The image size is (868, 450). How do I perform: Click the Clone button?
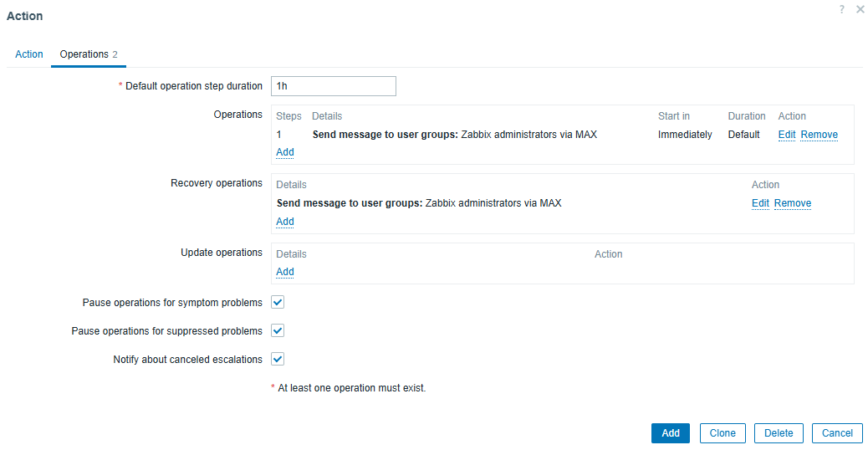click(722, 433)
